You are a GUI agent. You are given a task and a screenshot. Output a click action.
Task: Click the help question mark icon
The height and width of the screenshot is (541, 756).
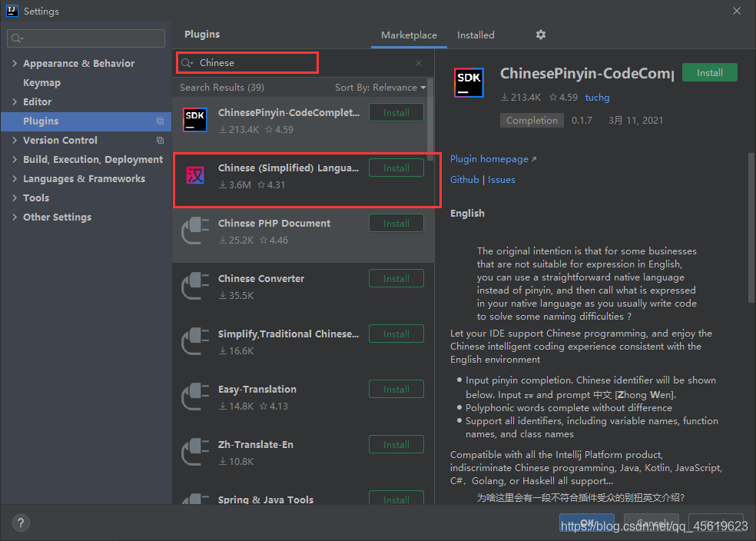(20, 522)
